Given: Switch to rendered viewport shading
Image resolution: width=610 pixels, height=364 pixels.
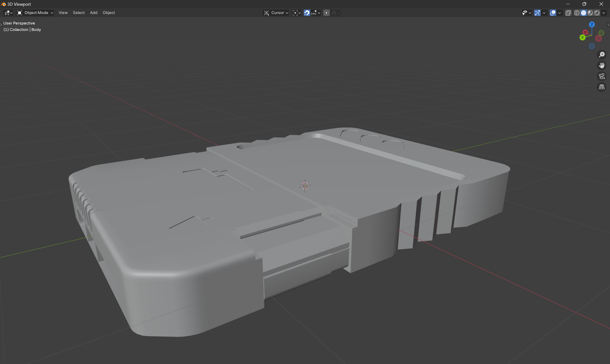Looking at the screenshot, I should pyautogui.click(x=597, y=13).
